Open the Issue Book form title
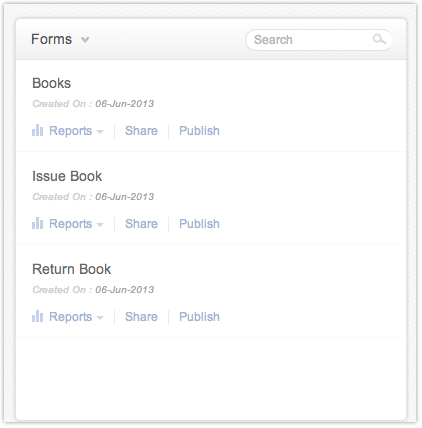The width and height of the screenshot is (422, 428). pyautogui.click(x=67, y=176)
